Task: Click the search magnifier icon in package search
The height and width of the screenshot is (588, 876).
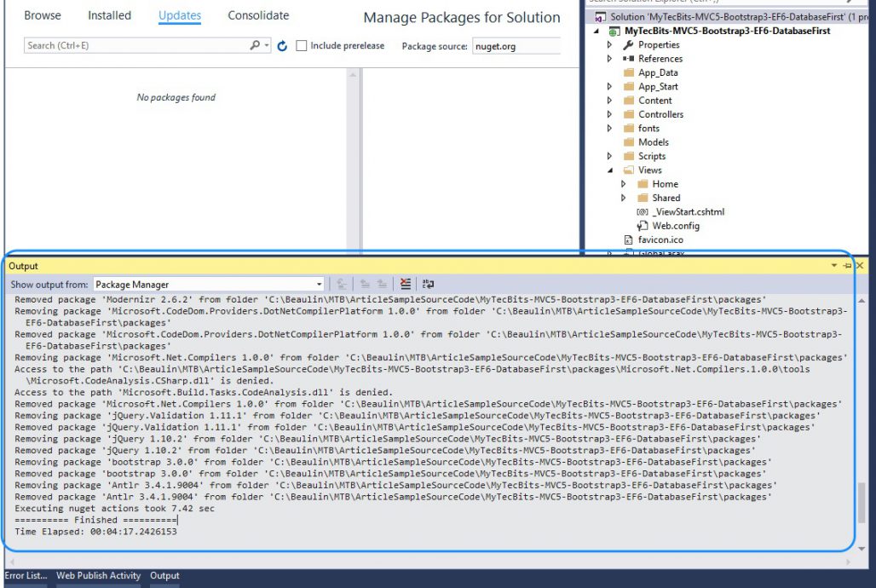Action: click(x=255, y=45)
